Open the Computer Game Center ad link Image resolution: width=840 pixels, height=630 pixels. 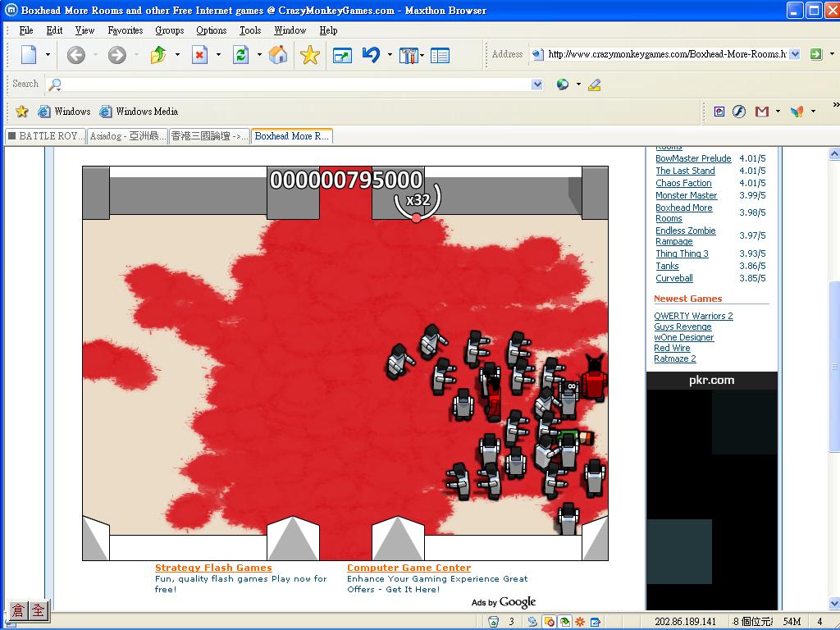409,568
